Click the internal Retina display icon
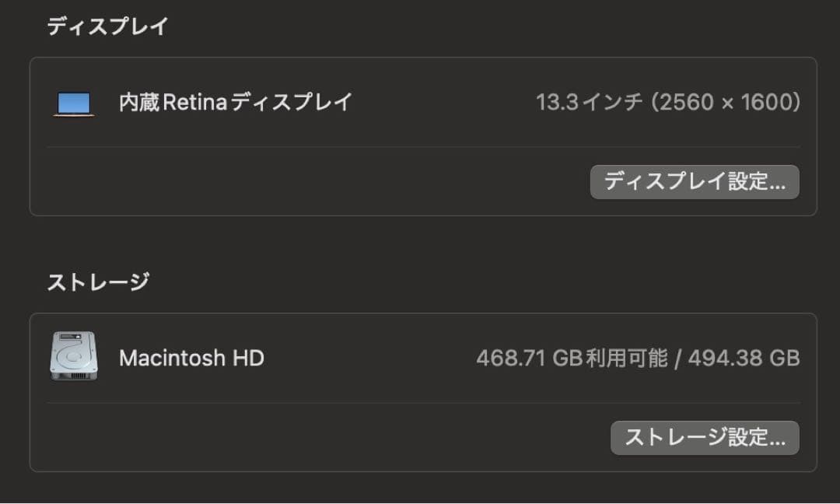The image size is (840, 504). tap(73, 103)
